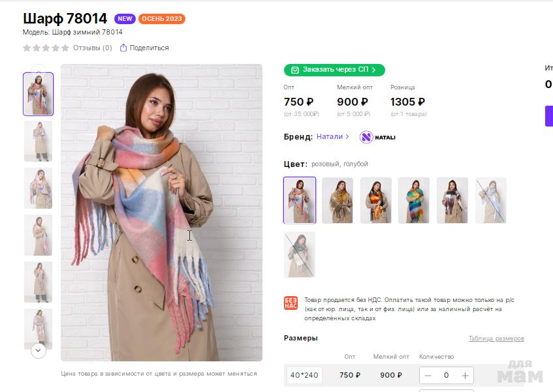Screen dimensions: 553x392
Task: View the third thumbnail in the gallery
Action: (x=38, y=188)
